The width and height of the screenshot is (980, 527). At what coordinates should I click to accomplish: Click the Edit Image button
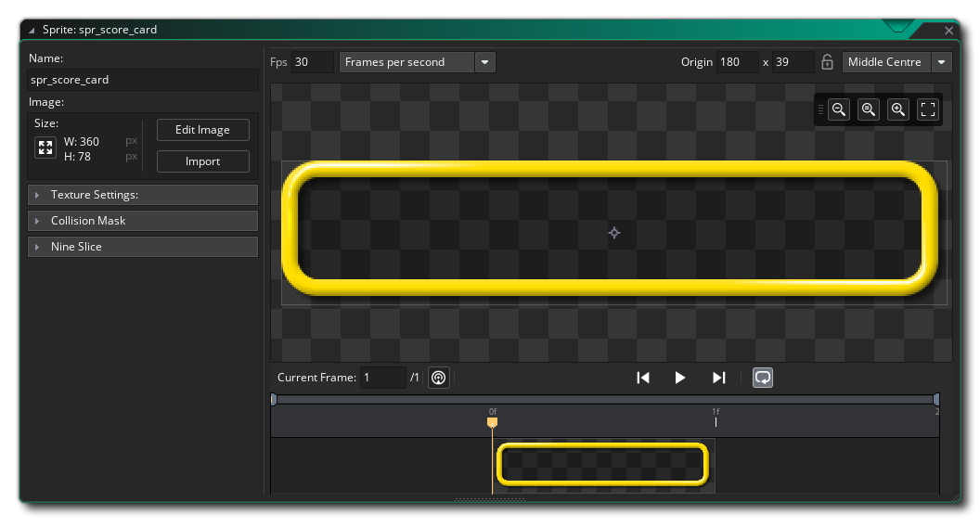tap(202, 130)
